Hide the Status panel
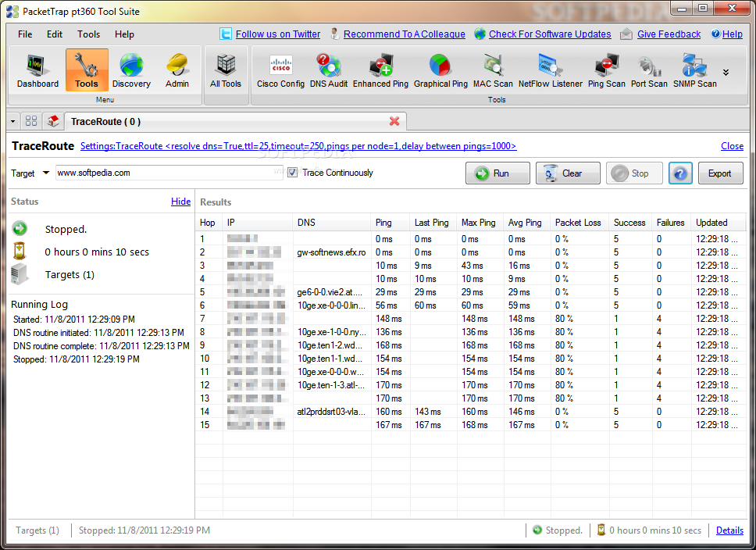 181,202
